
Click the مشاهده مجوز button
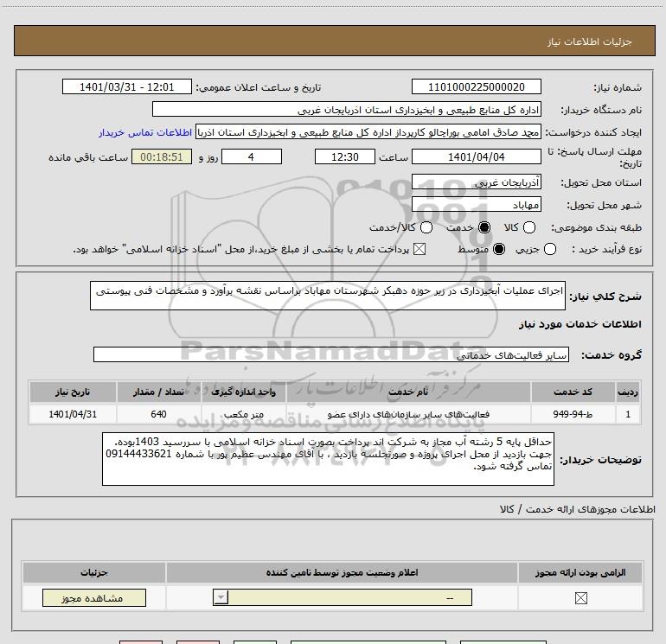pos(94,597)
